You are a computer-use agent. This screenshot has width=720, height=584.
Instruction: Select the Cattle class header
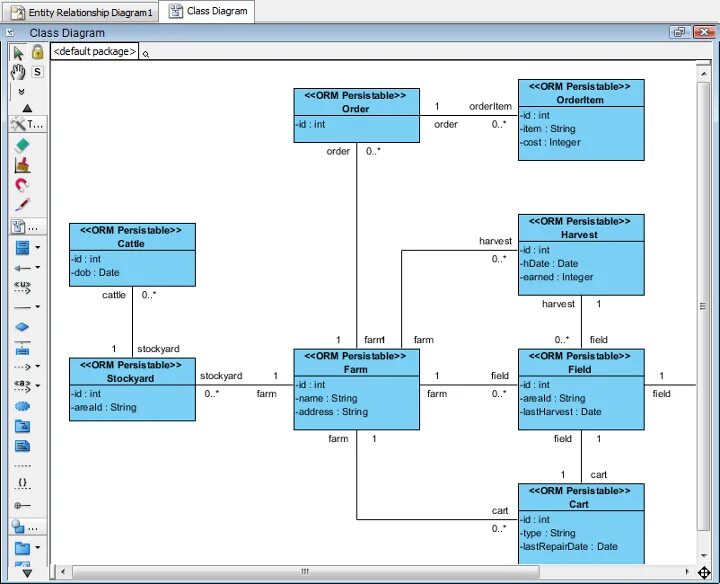[132, 237]
